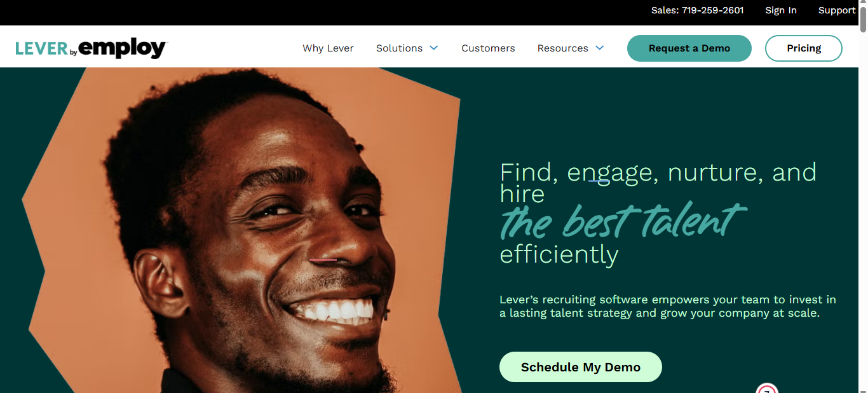Click the Lever by Employ logo
The width and height of the screenshot is (868, 393).
(x=92, y=48)
